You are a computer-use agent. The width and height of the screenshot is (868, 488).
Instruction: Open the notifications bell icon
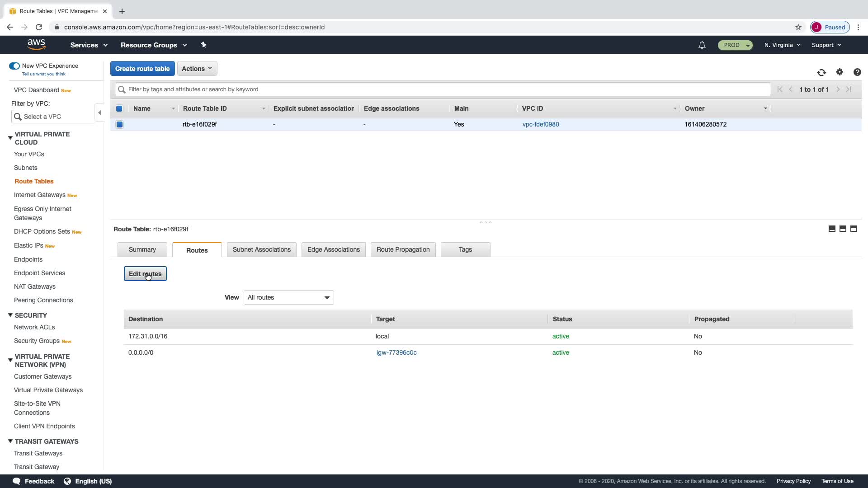pos(702,45)
